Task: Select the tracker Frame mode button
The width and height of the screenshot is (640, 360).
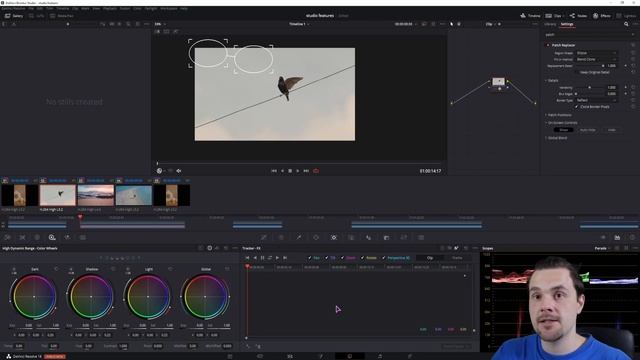Action: click(457, 258)
